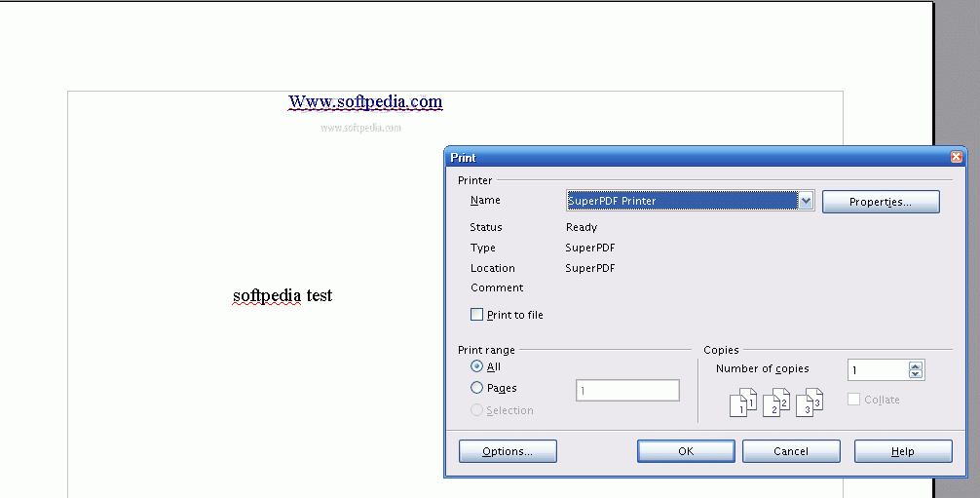Open print Options dialog
This screenshot has width=980, height=498.
pos(508,451)
